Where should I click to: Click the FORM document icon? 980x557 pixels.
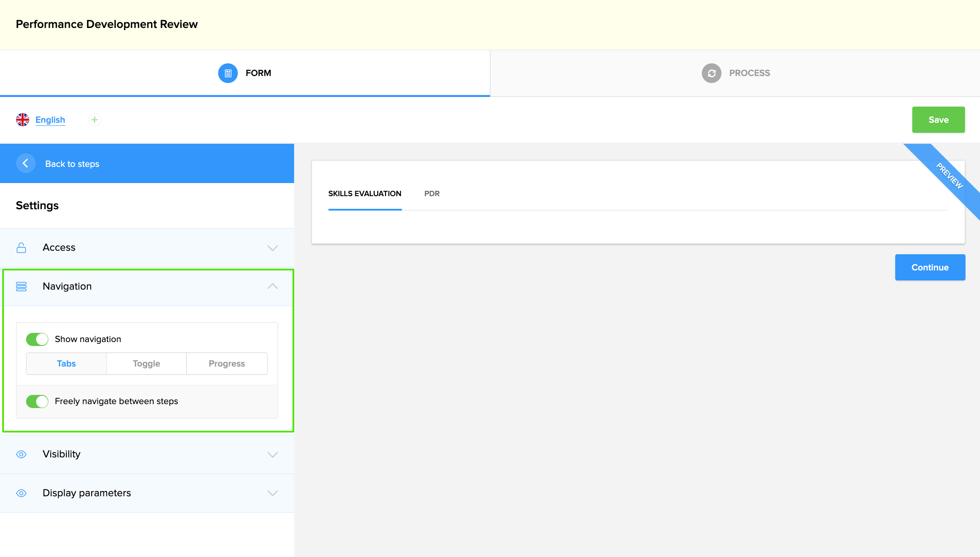coord(228,73)
